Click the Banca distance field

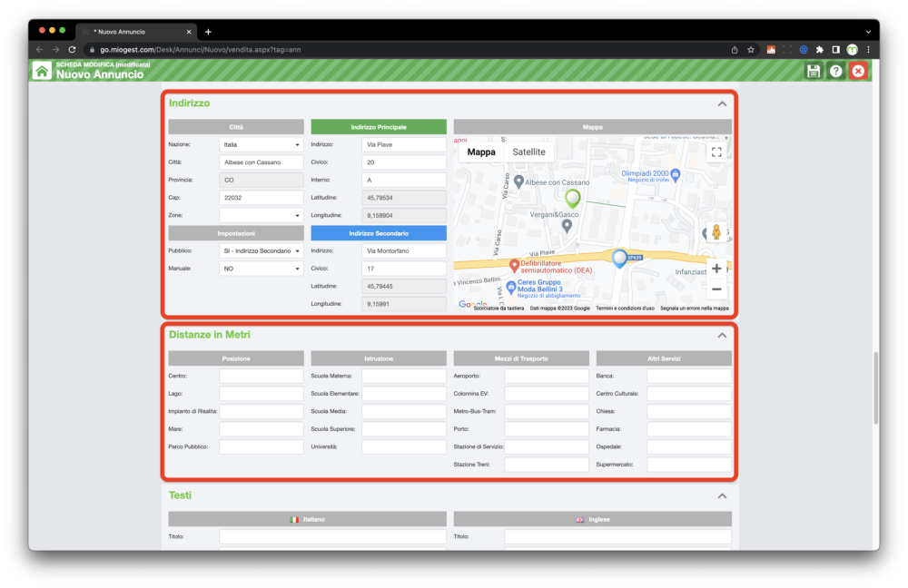[689, 377]
